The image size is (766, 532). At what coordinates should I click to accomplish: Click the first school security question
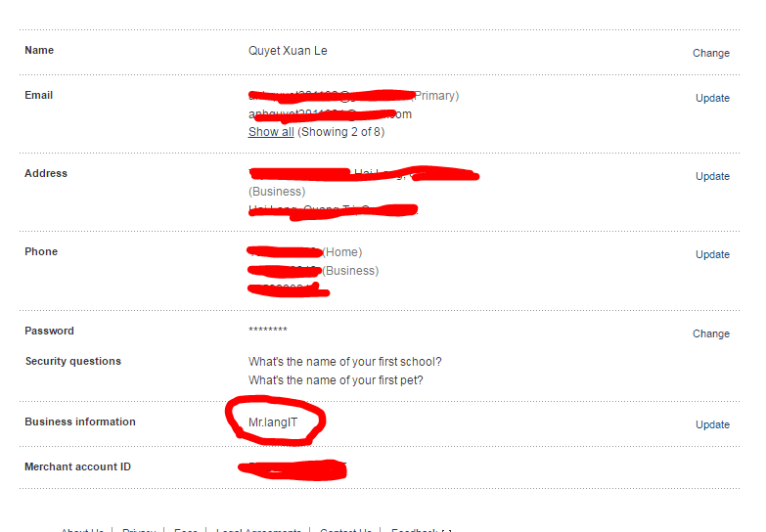coord(345,362)
